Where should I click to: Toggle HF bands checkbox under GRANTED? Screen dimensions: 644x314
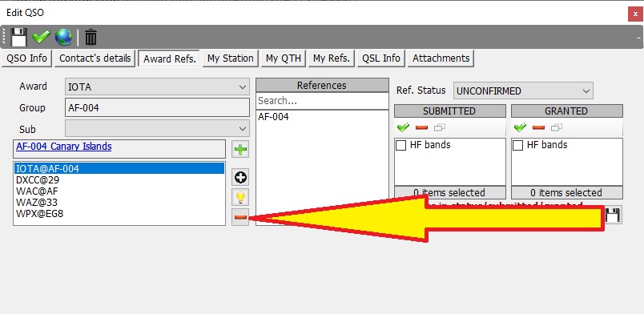518,146
